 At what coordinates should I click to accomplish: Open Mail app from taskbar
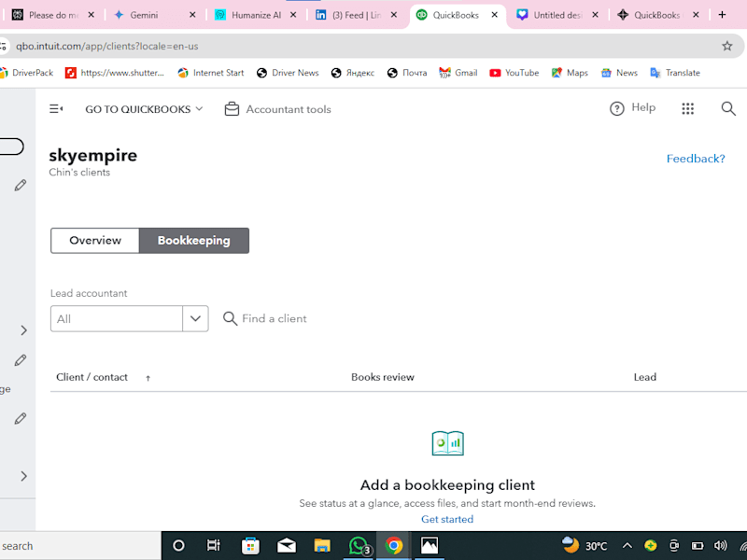click(287, 546)
